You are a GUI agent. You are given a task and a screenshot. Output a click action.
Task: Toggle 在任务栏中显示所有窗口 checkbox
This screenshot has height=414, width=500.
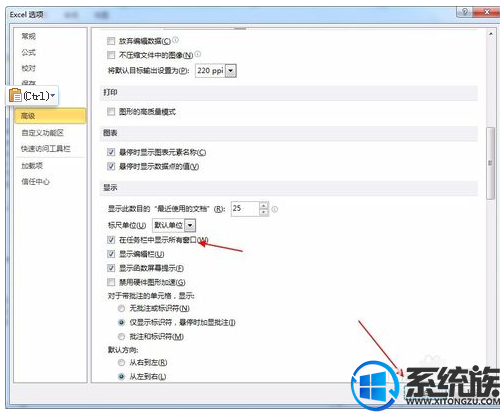coord(111,240)
